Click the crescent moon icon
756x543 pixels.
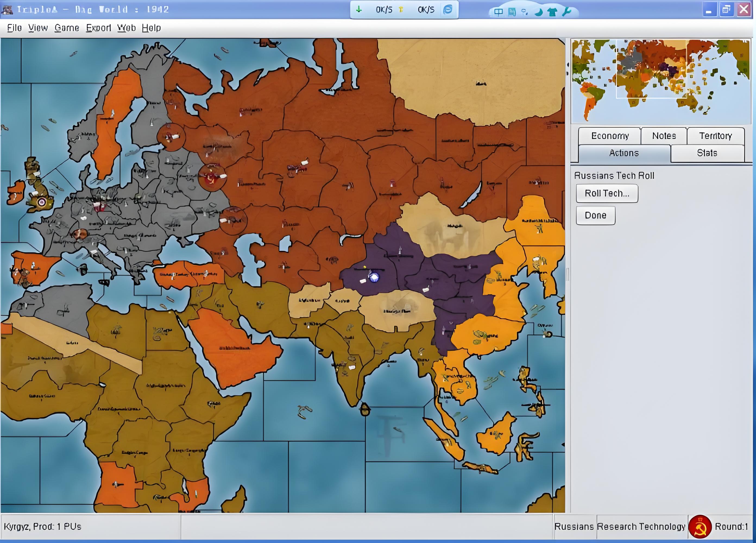tap(539, 13)
